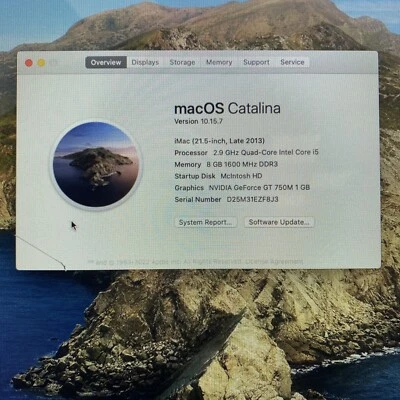Minimize window with the yellow button
The image size is (400, 400).
41,63
